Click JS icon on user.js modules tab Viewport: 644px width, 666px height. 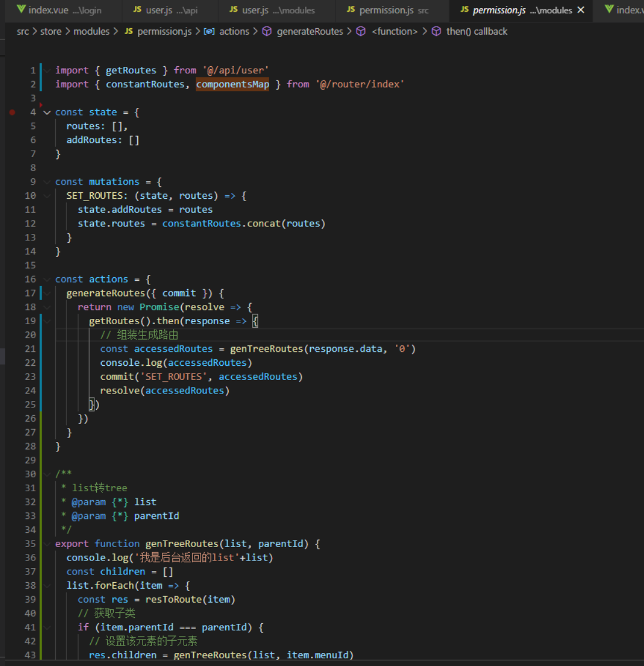[x=233, y=9]
